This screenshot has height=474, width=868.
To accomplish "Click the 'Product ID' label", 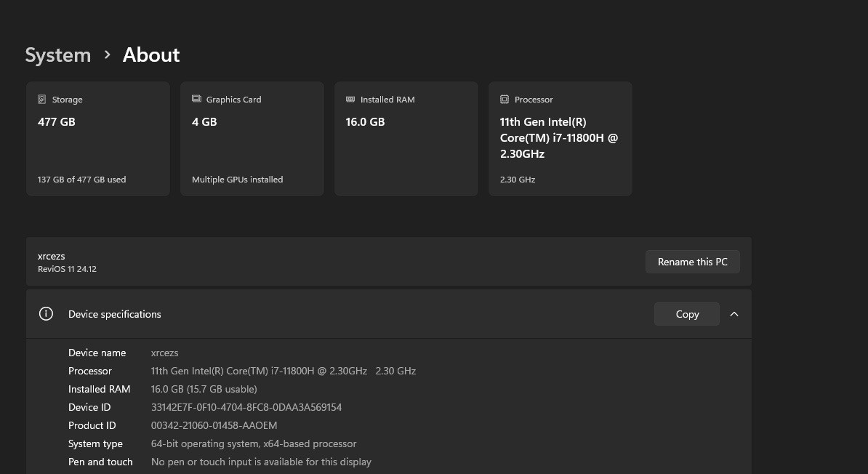I will coord(92,425).
